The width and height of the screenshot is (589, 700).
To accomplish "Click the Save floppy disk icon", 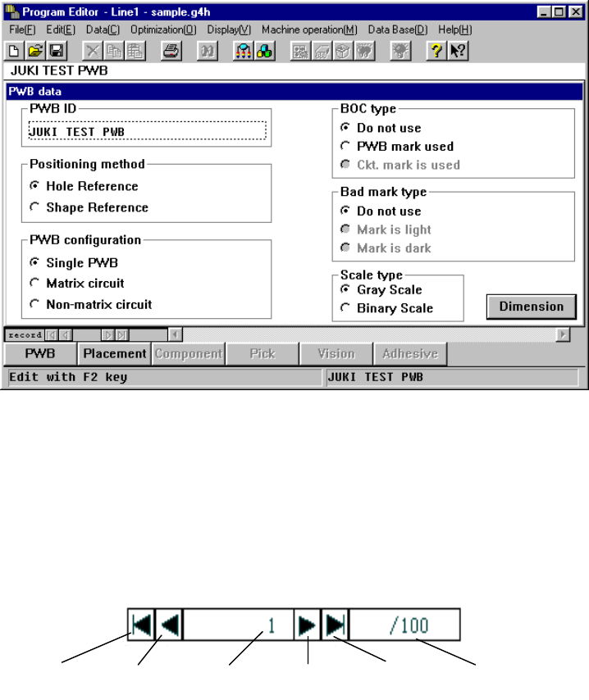I will coord(57,51).
